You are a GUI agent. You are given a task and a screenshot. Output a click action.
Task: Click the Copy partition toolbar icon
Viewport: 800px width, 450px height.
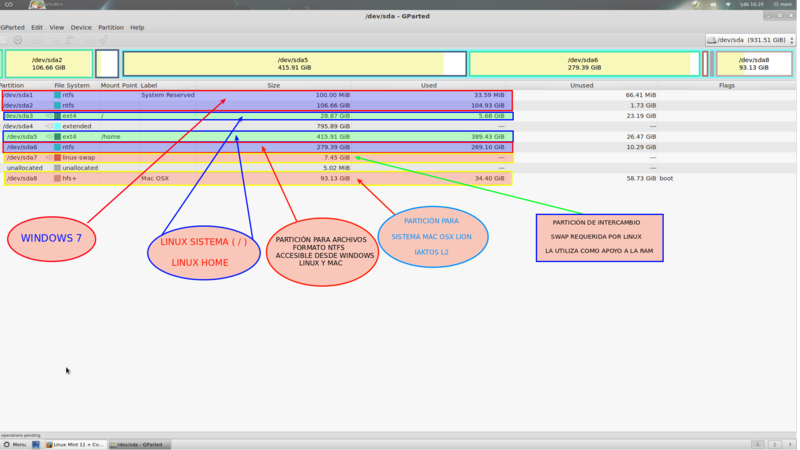point(58,40)
